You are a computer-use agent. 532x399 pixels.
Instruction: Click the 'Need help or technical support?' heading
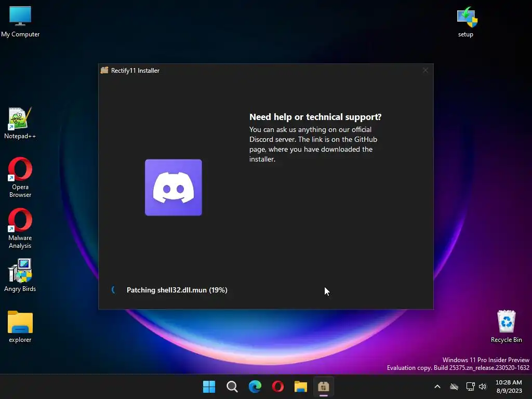click(x=315, y=117)
